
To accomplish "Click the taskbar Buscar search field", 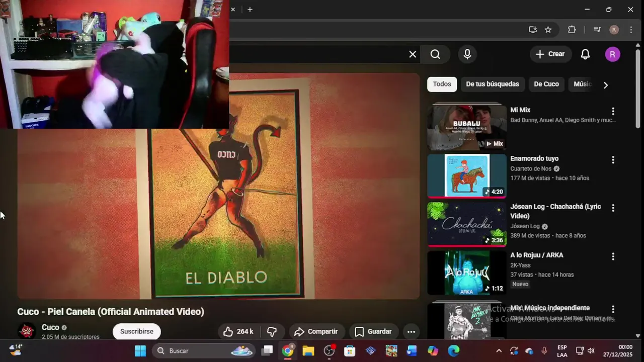I will pos(204,351).
